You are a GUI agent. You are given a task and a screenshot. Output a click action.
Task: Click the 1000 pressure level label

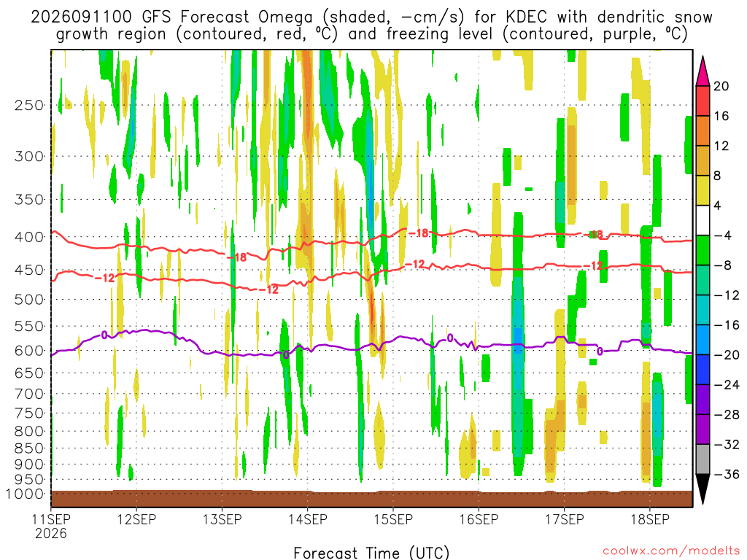pyautogui.click(x=26, y=494)
